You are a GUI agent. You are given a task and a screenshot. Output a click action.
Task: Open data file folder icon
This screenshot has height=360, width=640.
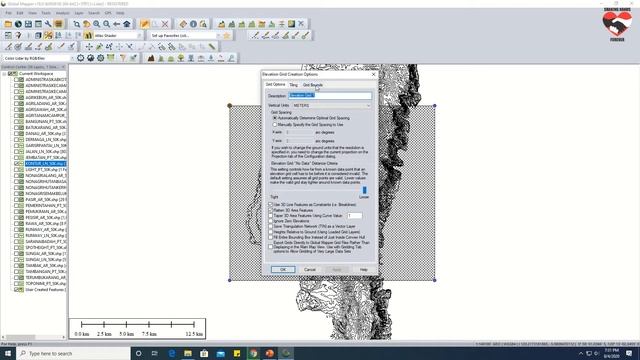8,24
